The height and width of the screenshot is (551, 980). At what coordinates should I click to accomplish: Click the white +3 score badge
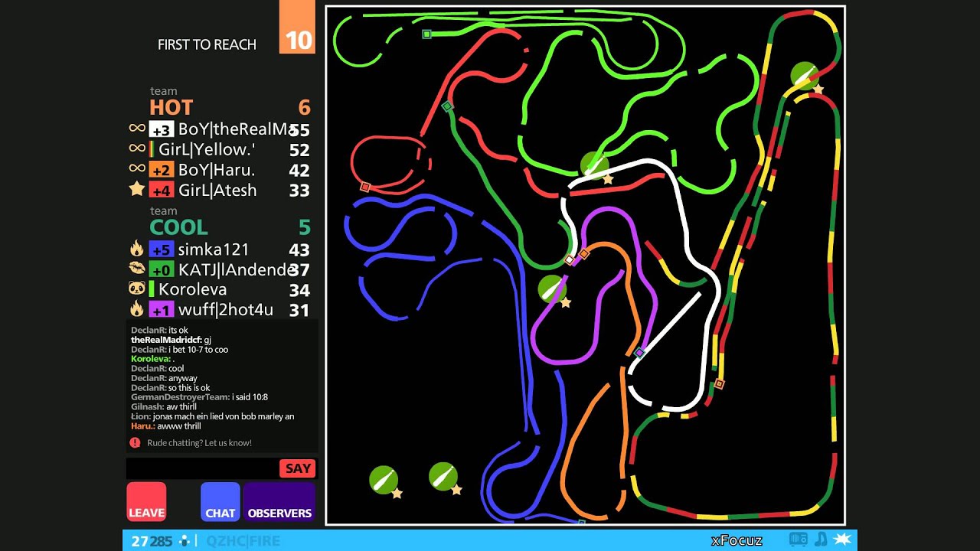click(162, 129)
